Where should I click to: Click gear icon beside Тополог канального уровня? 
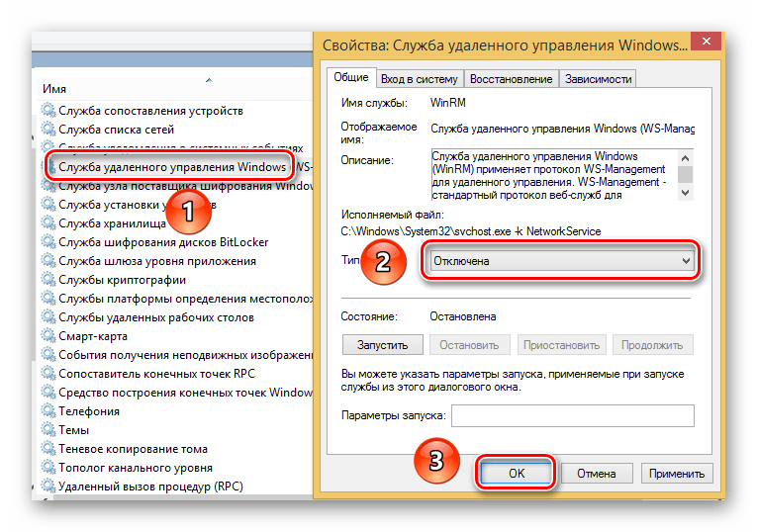point(48,468)
